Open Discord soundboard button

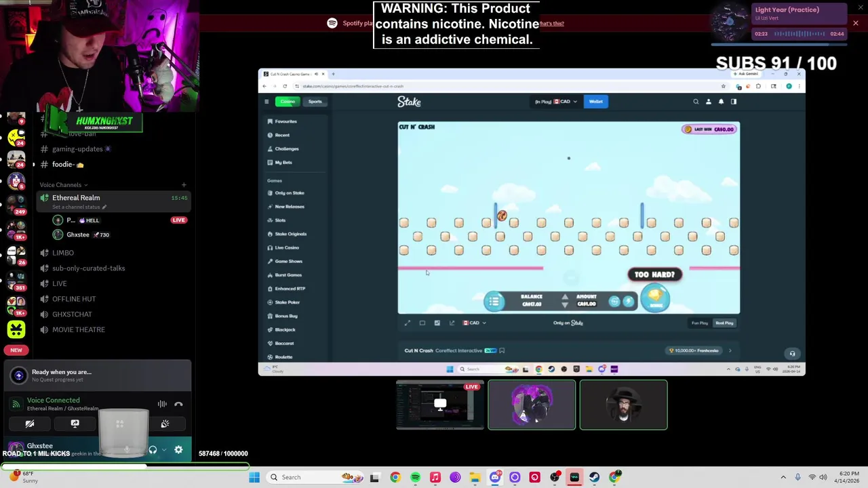pyautogui.click(x=165, y=424)
